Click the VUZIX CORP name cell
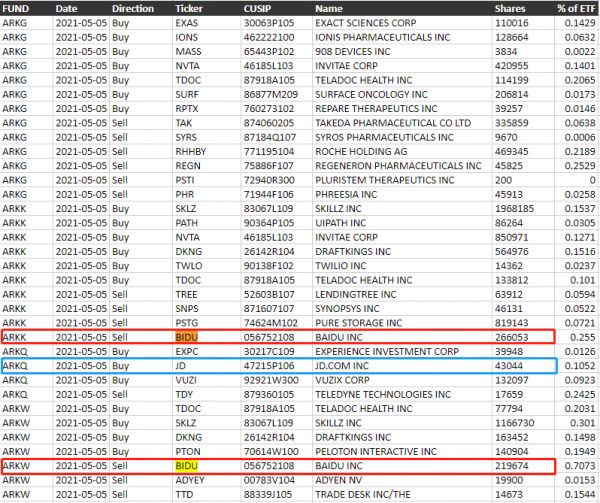Image resolution: width=600 pixels, height=503 pixels. click(x=345, y=380)
